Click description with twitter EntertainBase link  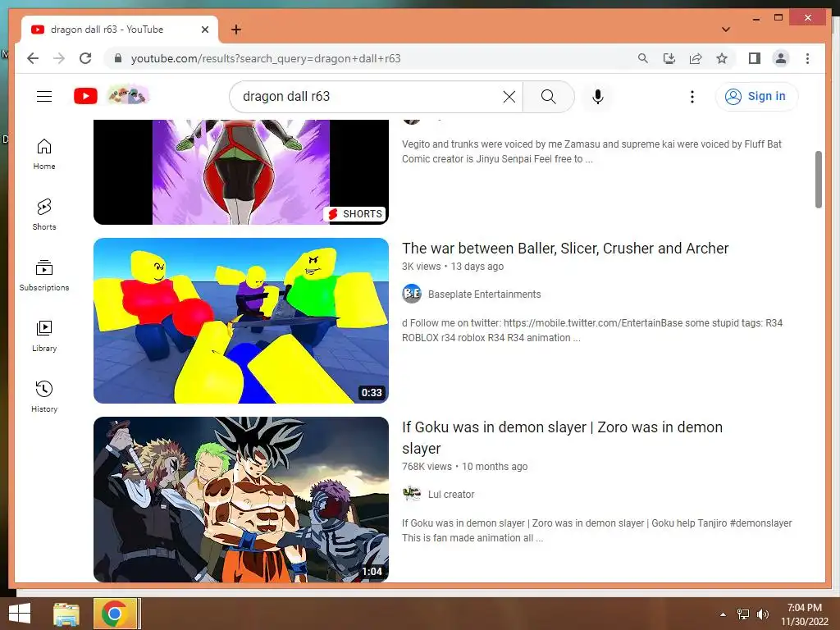tap(592, 331)
